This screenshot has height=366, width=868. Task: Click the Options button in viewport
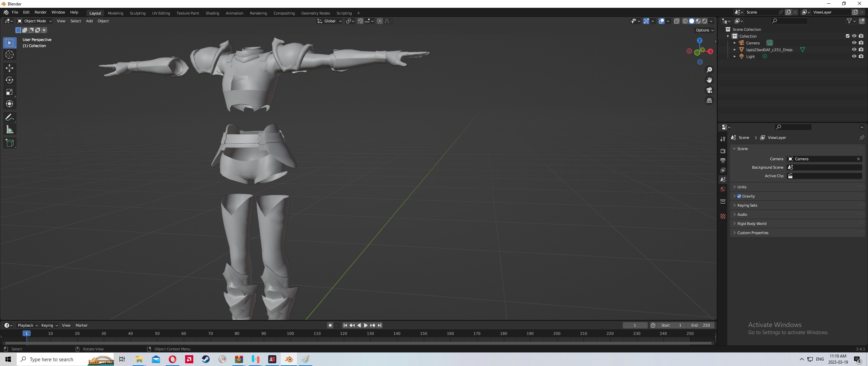(705, 30)
